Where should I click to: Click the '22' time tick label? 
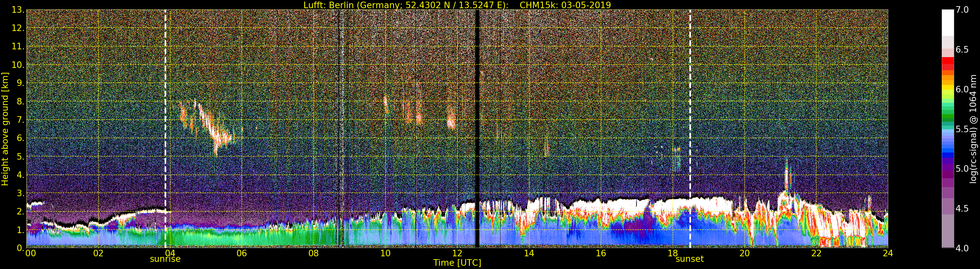(x=816, y=253)
